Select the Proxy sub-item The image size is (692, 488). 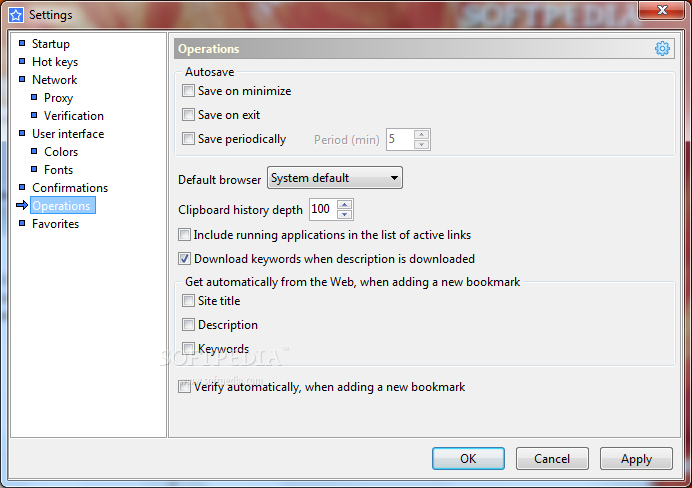(58, 98)
